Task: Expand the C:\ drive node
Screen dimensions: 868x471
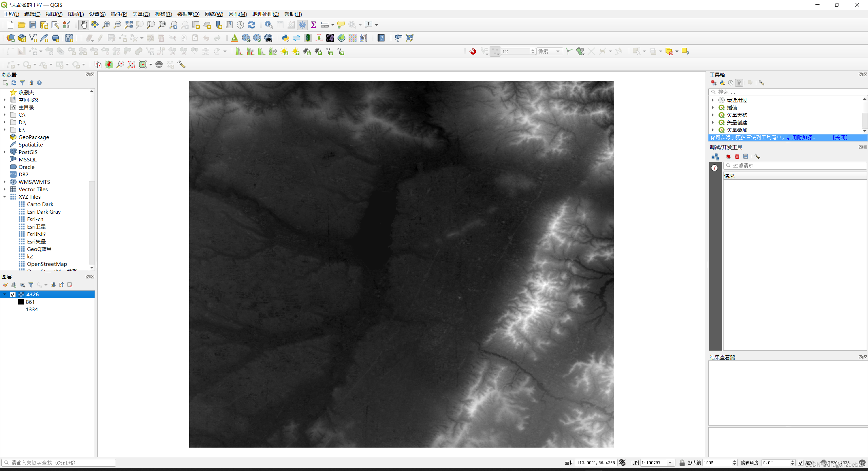Action: (4, 115)
